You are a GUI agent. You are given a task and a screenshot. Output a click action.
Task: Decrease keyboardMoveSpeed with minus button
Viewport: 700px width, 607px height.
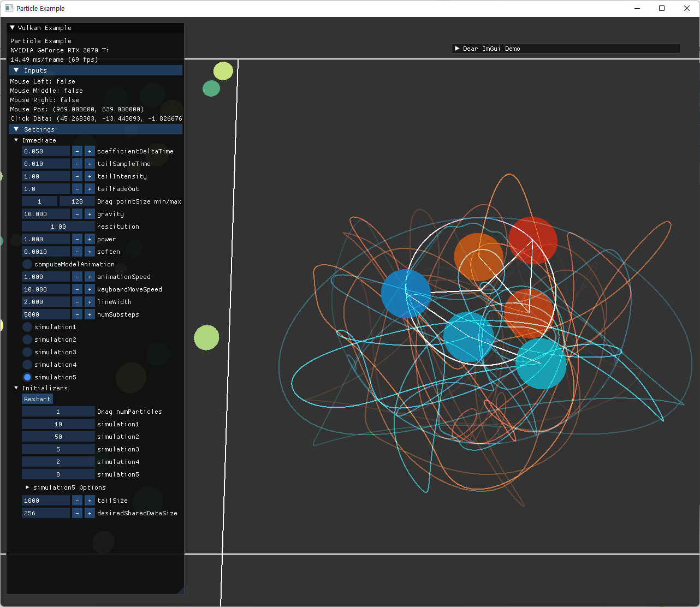click(x=77, y=289)
